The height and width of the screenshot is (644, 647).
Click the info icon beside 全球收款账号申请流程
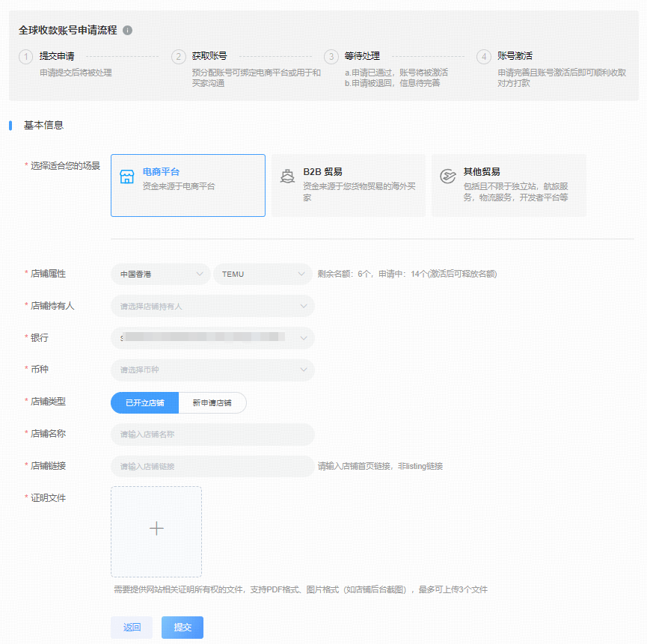click(127, 30)
